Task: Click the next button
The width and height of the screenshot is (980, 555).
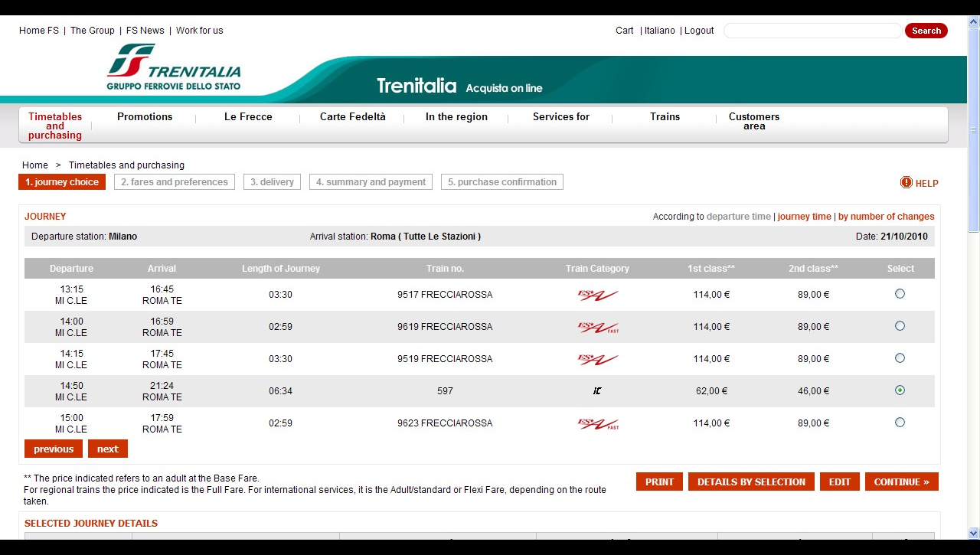Action: (x=108, y=449)
